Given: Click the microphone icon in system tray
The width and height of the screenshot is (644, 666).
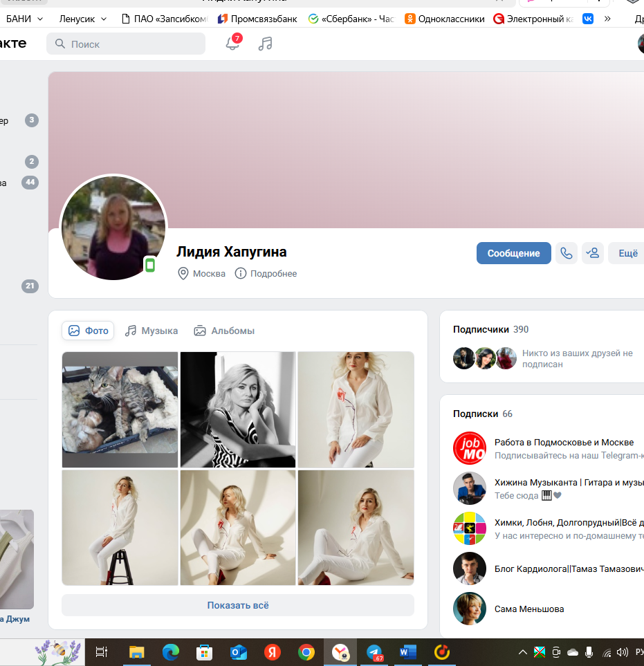Looking at the screenshot, I should click(x=589, y=652).
